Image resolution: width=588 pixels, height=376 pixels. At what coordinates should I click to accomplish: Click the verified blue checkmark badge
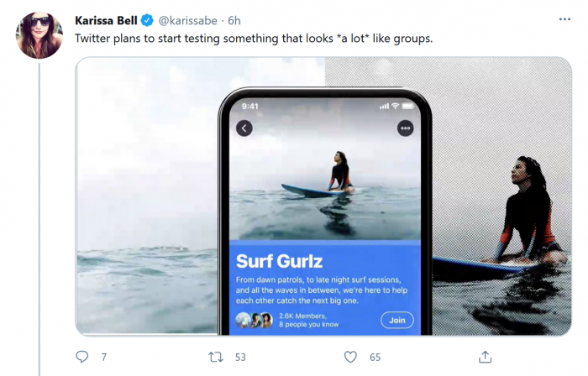[x=147, y=20]
